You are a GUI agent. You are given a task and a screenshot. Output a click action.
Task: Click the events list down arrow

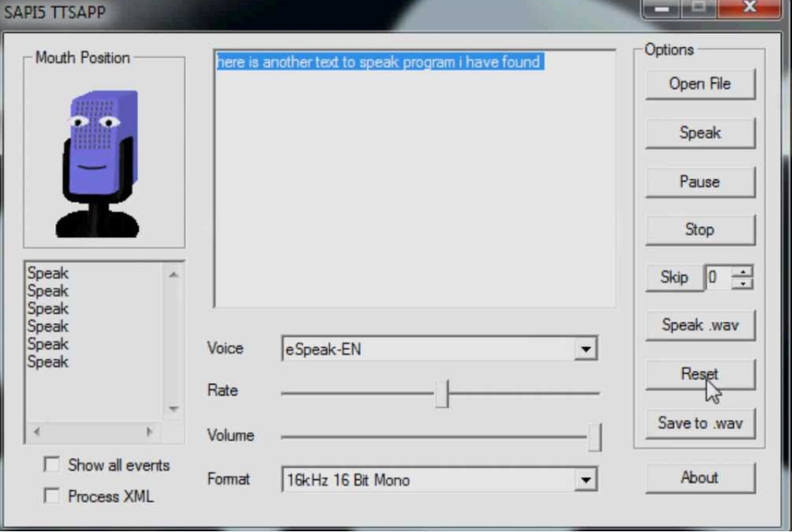click(173, 408)
